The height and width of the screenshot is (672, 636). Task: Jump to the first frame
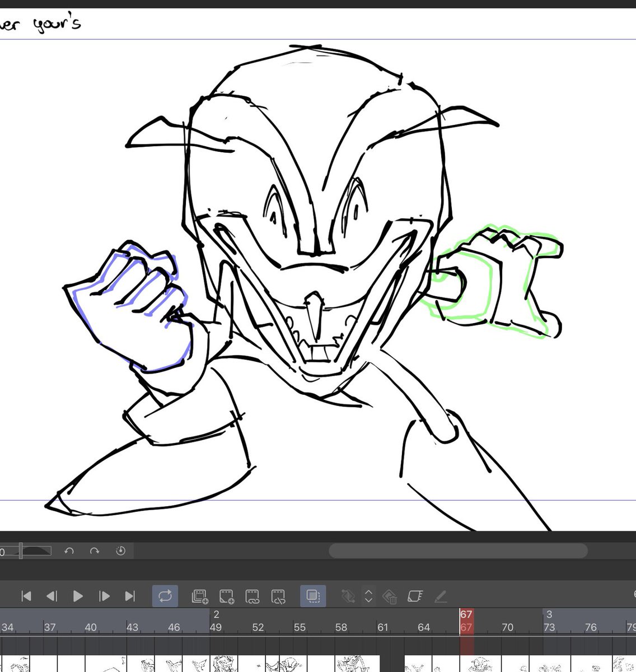point(26,596)
